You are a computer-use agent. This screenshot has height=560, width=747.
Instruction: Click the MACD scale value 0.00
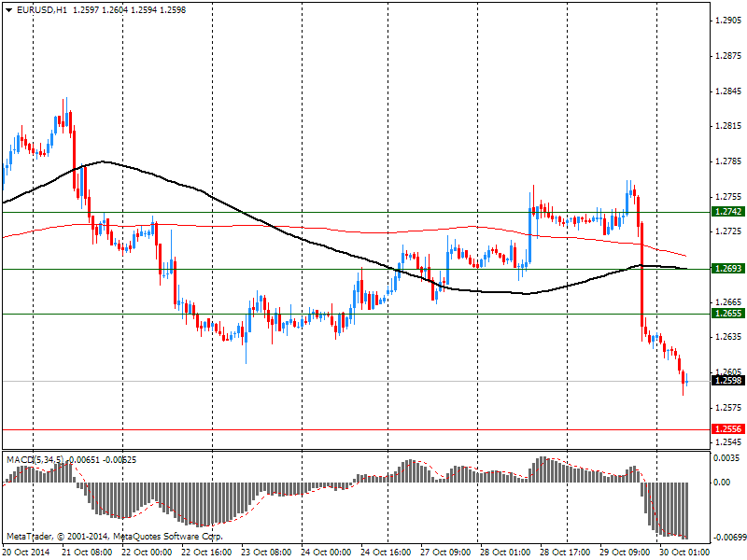(x=722, y=483)
